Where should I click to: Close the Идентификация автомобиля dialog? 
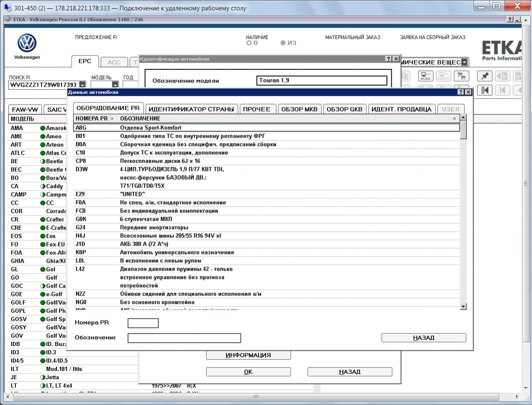396,59
